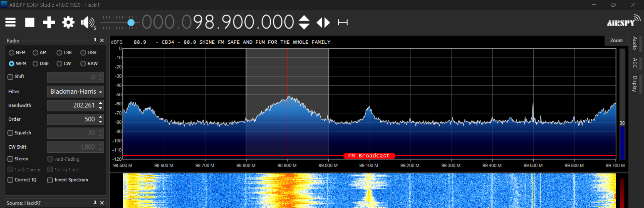Select AM demodulation mode
The image size is (644, 208).
tap(40, 53)
